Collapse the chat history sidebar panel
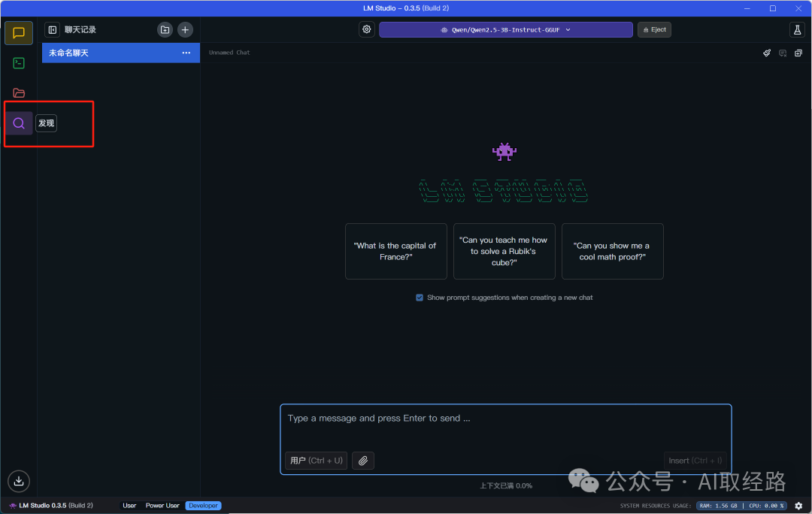Screen dimensions: 812x514 [53, 30]
